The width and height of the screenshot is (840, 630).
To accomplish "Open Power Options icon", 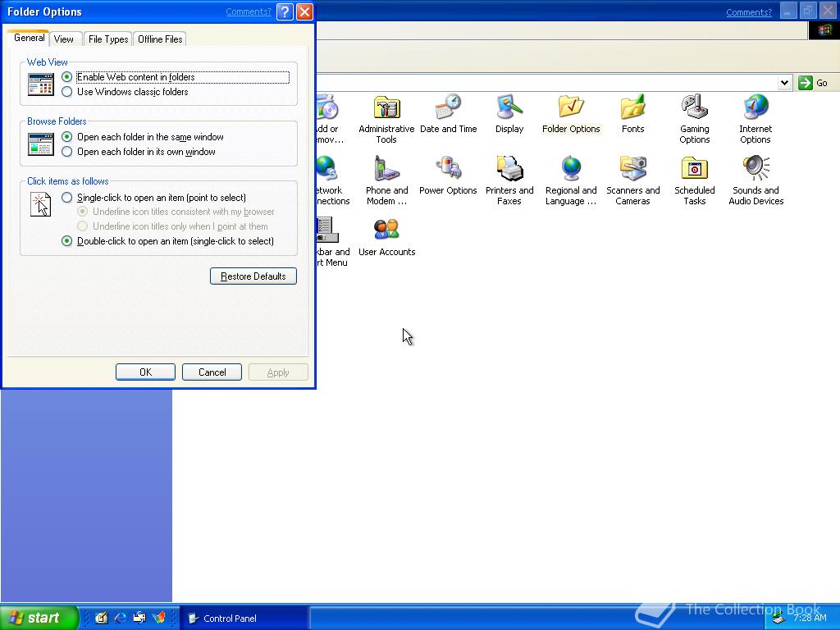I will click(448, 176).
